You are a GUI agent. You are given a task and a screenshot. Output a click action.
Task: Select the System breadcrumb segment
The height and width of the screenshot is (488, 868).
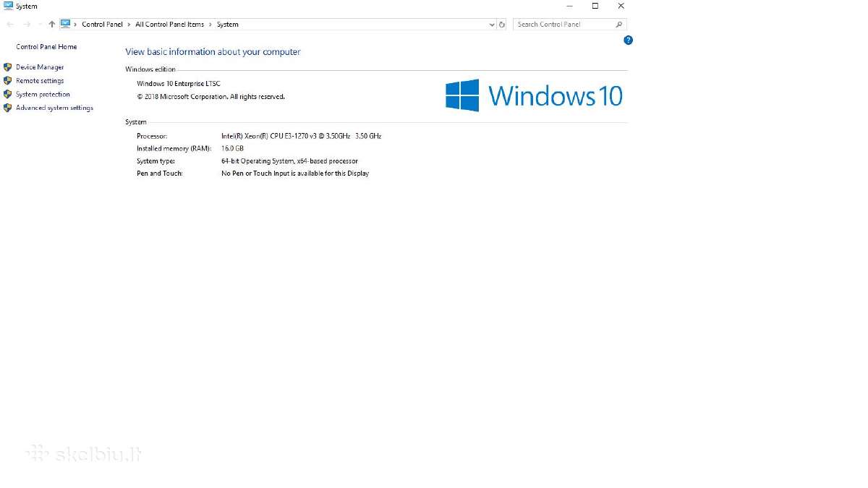[228, 25]
